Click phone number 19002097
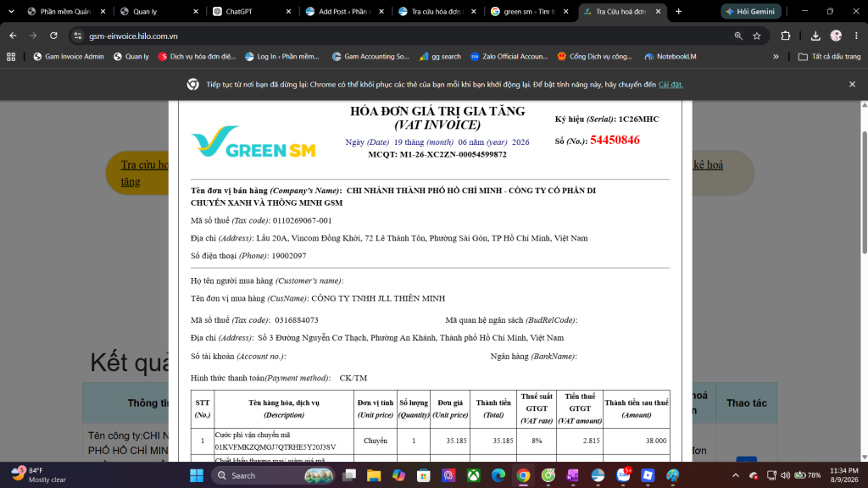Screen dimensions: 868x488 click(x=289, y=256)
